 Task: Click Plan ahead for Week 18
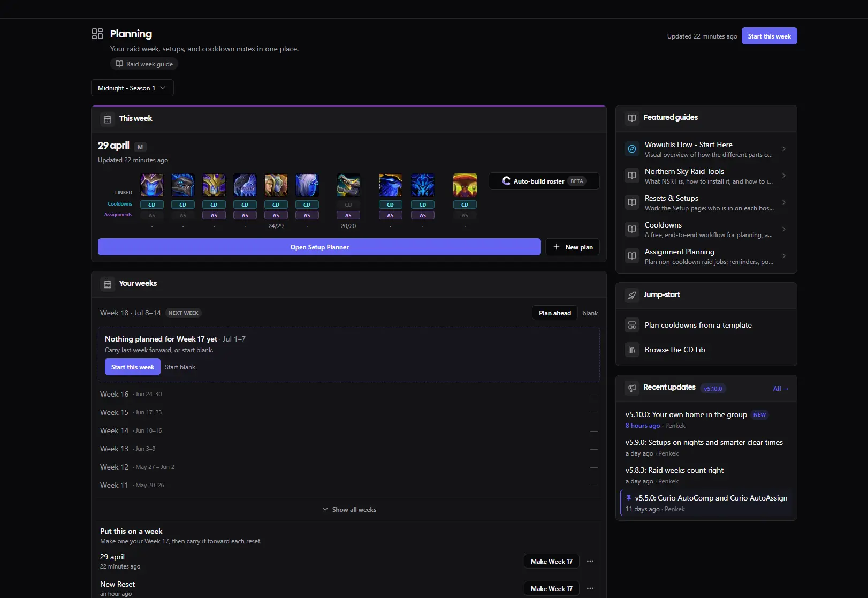[x=555, y=313]
